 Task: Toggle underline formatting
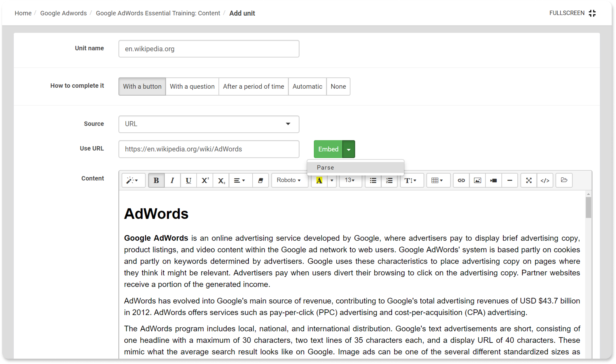[x=188, y=180]
